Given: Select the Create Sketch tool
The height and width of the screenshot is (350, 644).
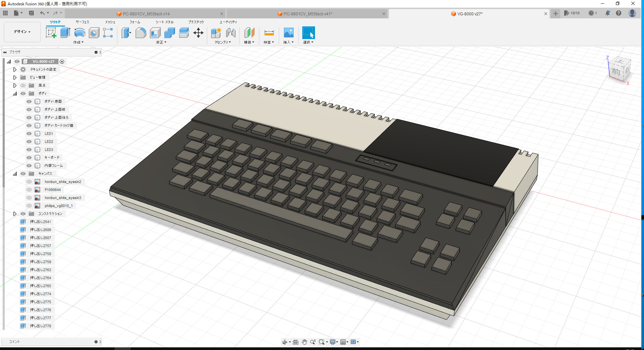Looking at the screenshot, I should pos(51,33).
